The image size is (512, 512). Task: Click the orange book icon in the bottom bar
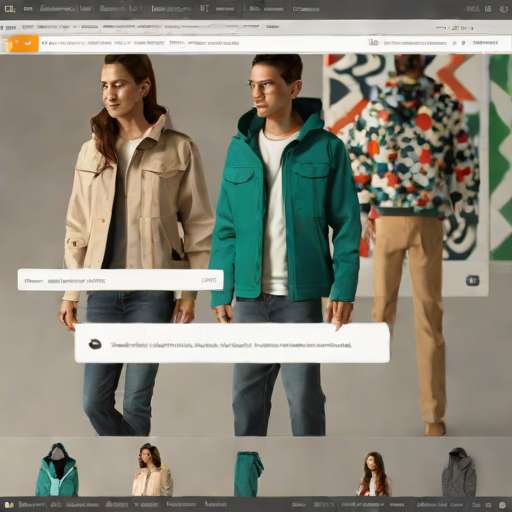9,505
